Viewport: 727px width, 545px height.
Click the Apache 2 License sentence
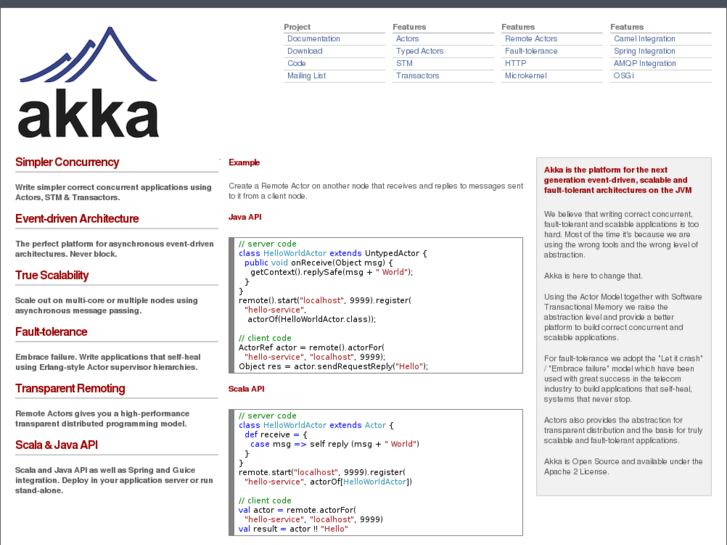click(623, 467)
